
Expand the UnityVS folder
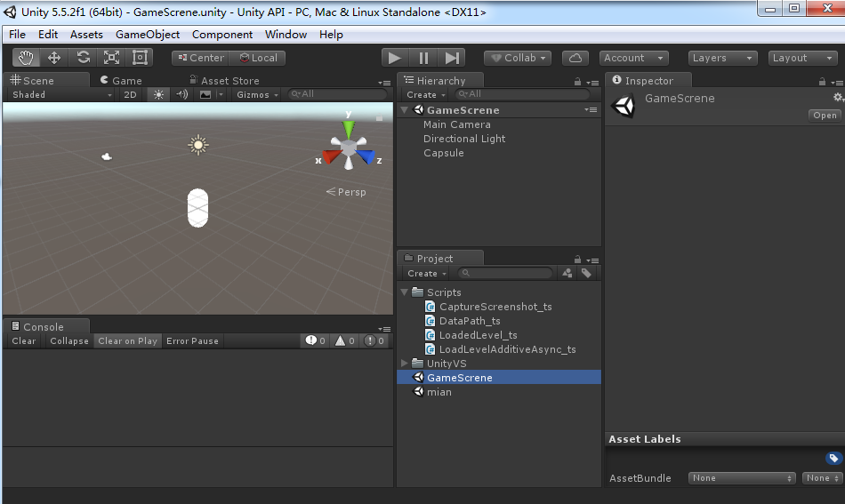click(404, 364)
